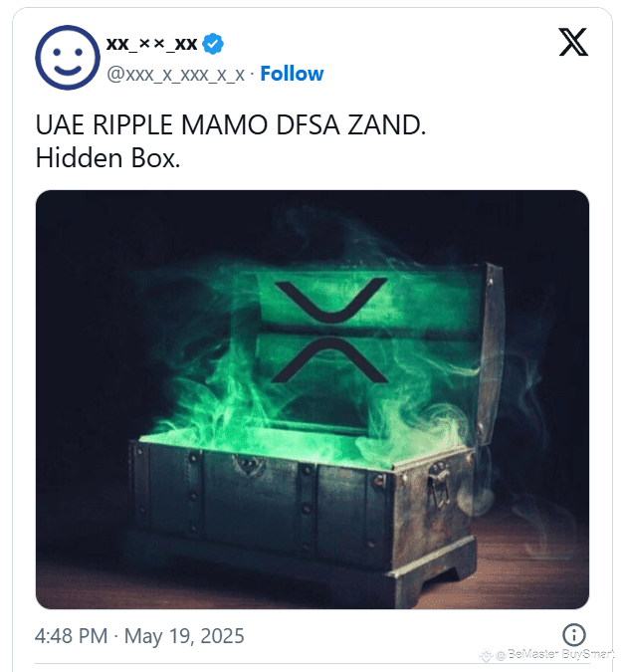Viewport: 622px width, 672px height.
Task: Select the 'Hidden Box.' text line
Action: (x=107, y=158)
